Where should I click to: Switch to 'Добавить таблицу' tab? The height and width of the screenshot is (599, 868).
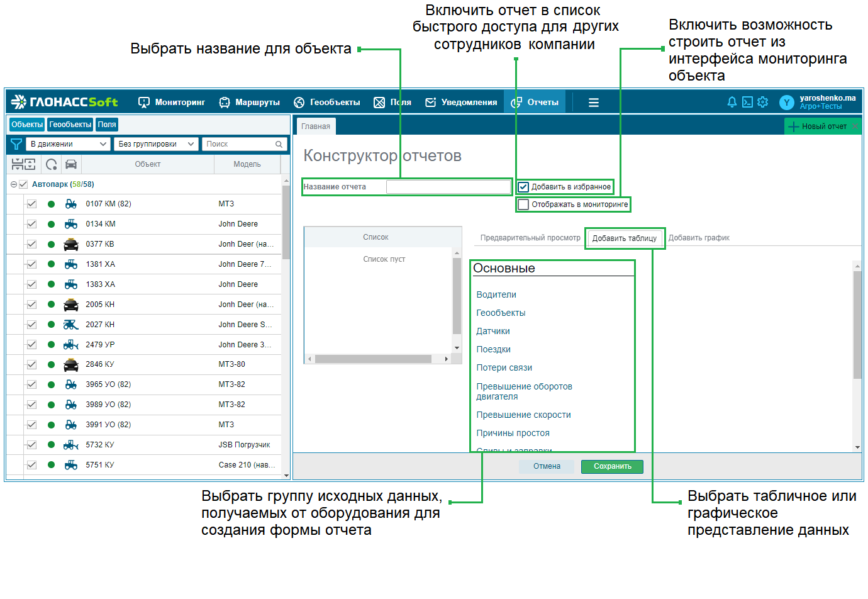pos(625,238)
